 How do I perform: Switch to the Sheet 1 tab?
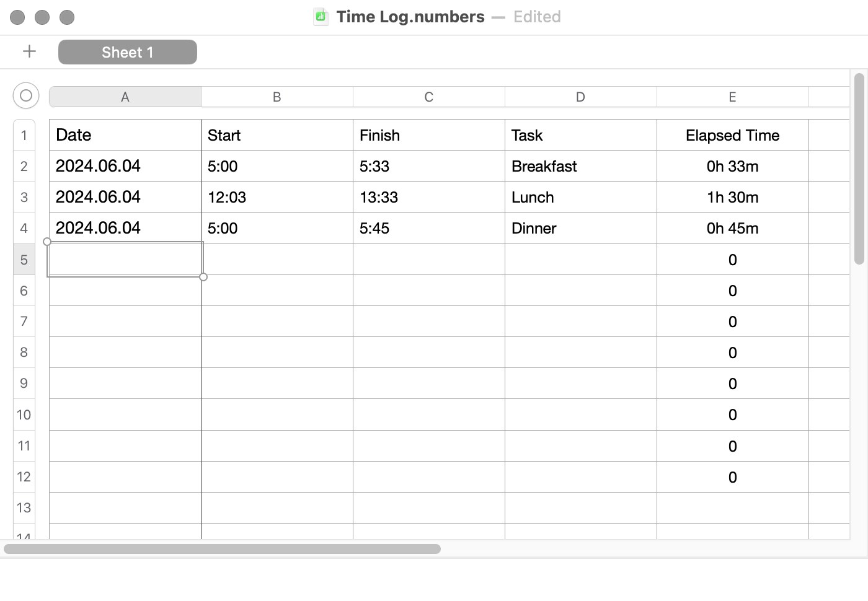click(x=128, y=52)
